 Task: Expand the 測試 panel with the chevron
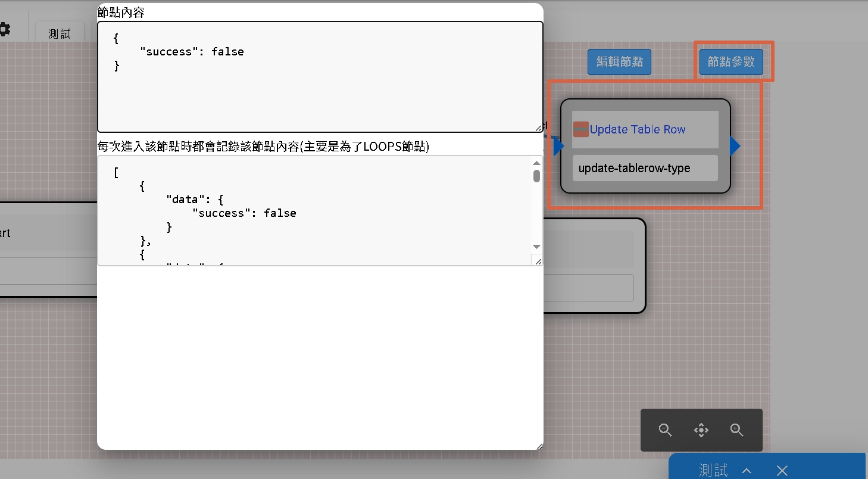point(747,471)
